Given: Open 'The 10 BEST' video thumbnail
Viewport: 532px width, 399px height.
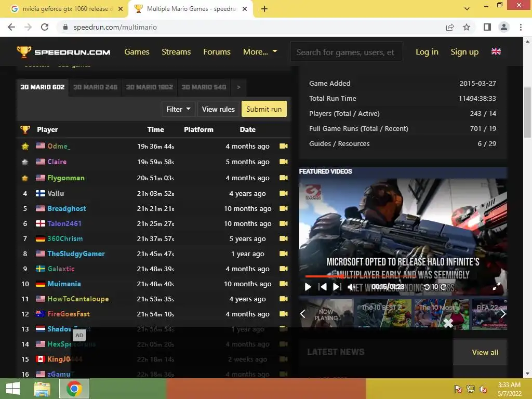Looking at the screenshot, I should coord(384,314).
